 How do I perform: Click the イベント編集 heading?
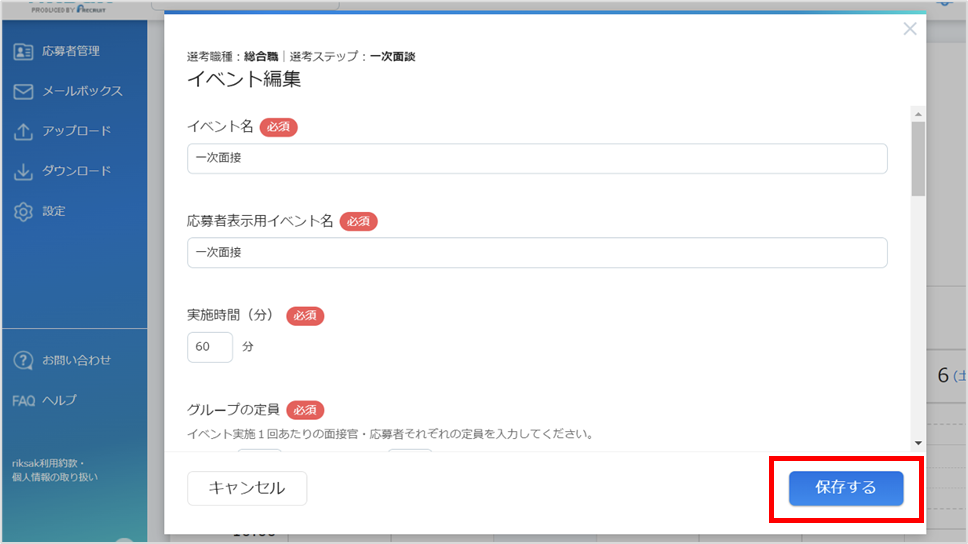click(244, 80)
